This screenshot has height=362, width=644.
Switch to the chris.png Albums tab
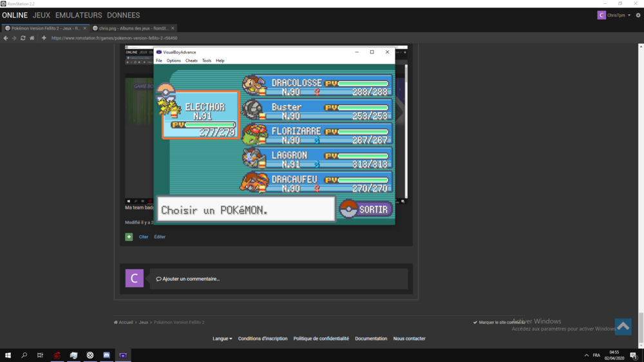(133, 28)
